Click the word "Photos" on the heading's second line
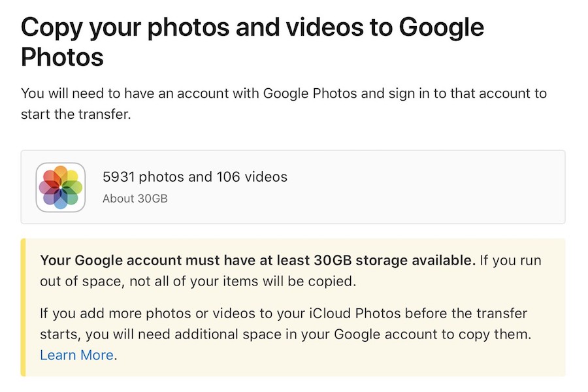This screenshot has width=588, height=392. (x=63, y=57)
